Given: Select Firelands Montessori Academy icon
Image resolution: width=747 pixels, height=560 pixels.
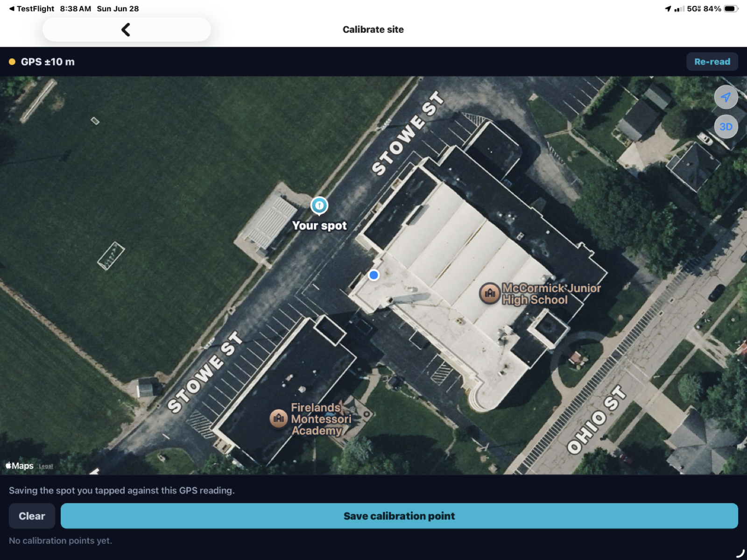Looking at the screenshot, I should [279, 418].
